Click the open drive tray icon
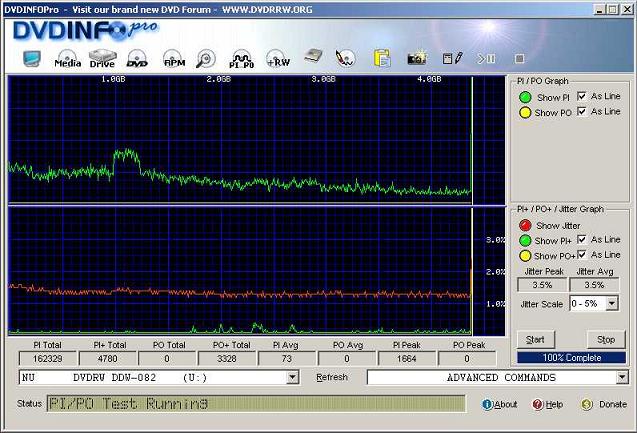 pyautogui.click(x=313, y=56)
